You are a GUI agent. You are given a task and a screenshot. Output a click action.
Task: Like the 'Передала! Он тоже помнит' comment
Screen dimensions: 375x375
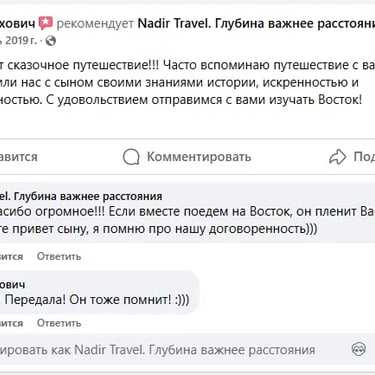(x=11, y=323)
